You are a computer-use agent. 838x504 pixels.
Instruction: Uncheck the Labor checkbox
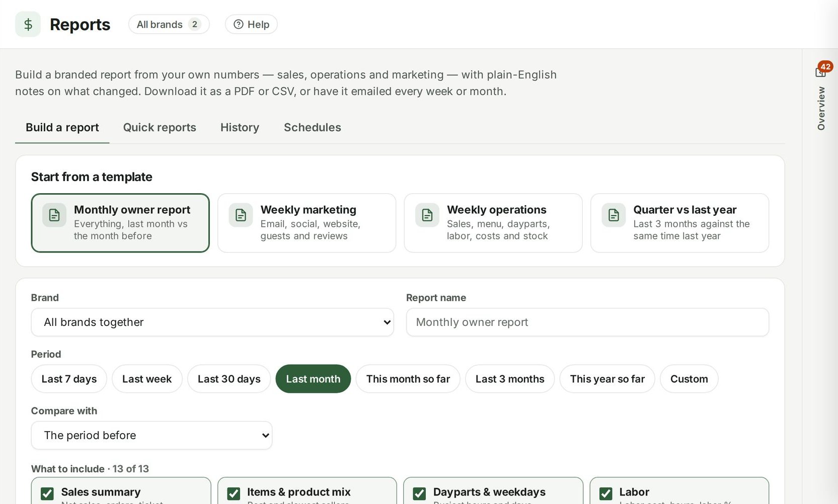point(606,493)
